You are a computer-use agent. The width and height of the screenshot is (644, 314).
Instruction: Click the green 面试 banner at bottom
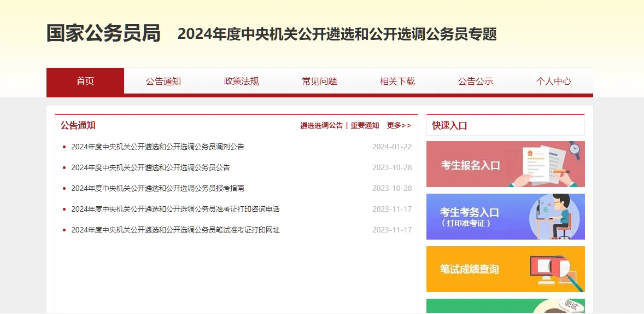coord(506,306)
